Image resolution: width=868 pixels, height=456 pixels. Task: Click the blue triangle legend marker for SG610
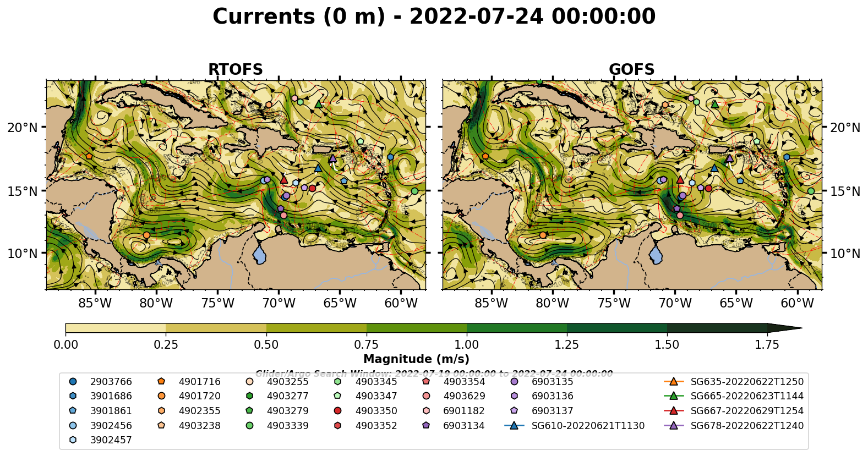pos(514,425)
